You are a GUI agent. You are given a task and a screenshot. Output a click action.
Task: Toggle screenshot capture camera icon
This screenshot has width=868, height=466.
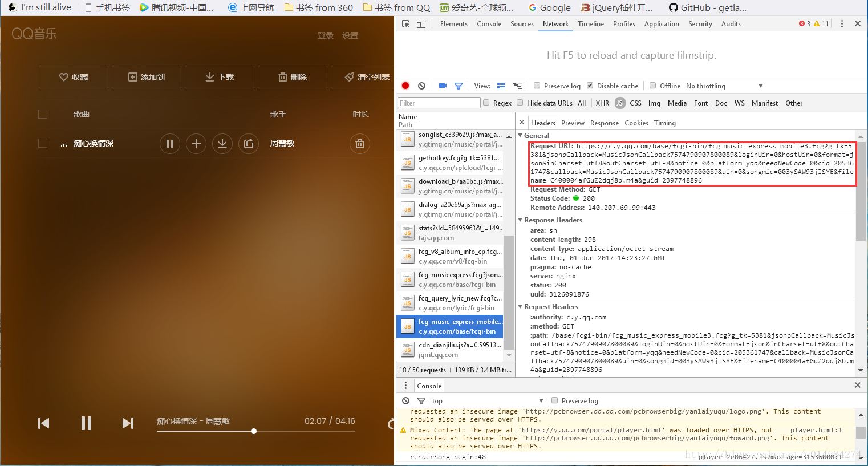coord(443,86)
